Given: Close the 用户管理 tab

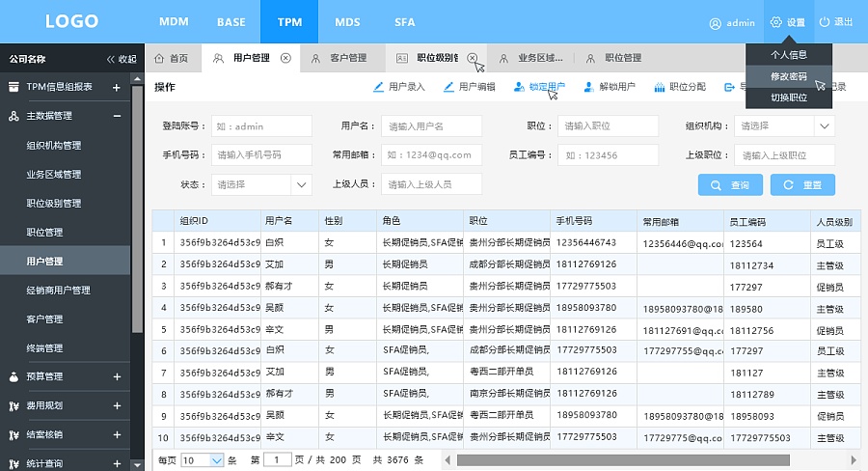Looking at the screenshot, I should tap(285, 58).
